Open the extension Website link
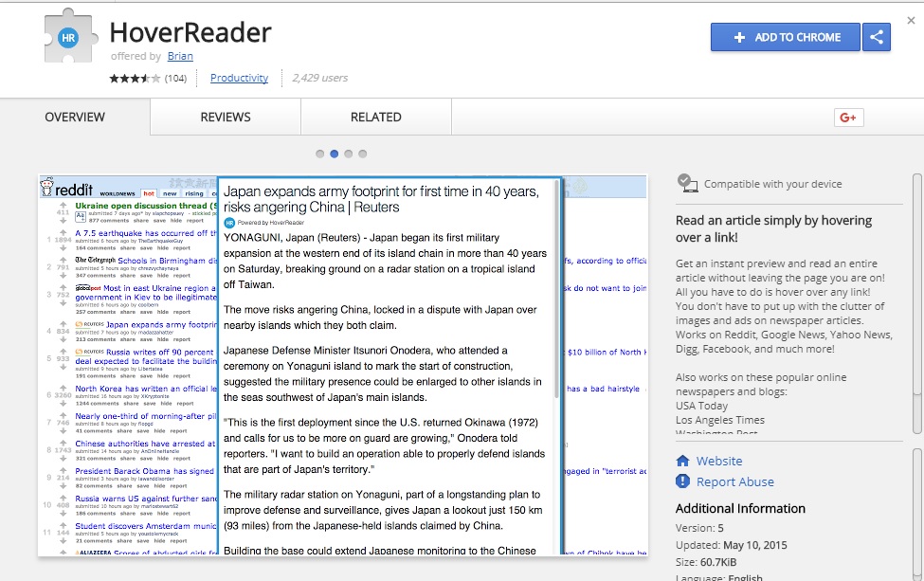The height and width of the screenshot is (581, 924). (x=719, y=461)
